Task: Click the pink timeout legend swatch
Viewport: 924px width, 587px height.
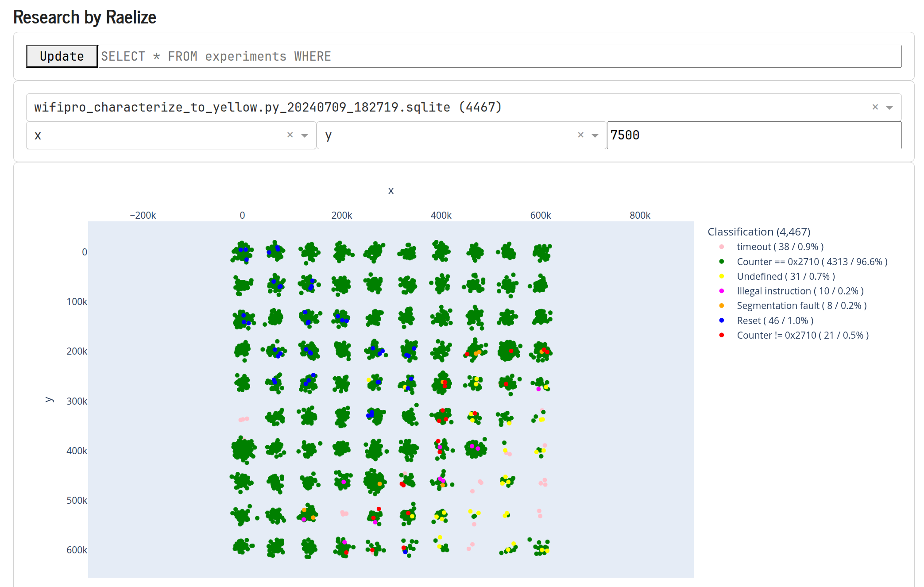Action: [x=722, y=247]
